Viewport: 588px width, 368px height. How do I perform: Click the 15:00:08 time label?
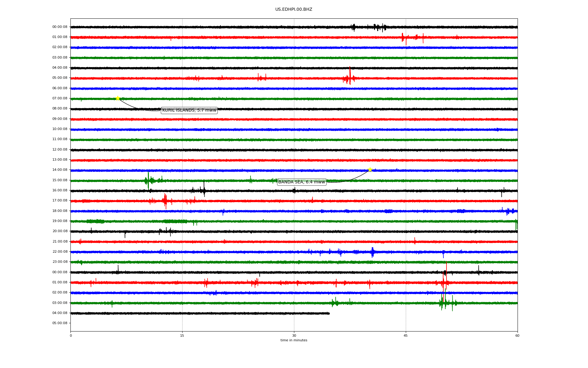(60, 180)
